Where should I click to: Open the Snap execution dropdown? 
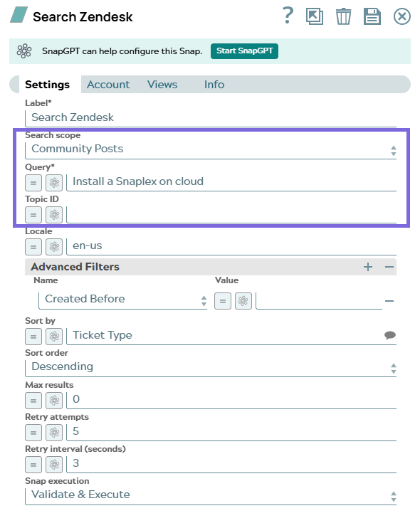[x=211, y=495]
